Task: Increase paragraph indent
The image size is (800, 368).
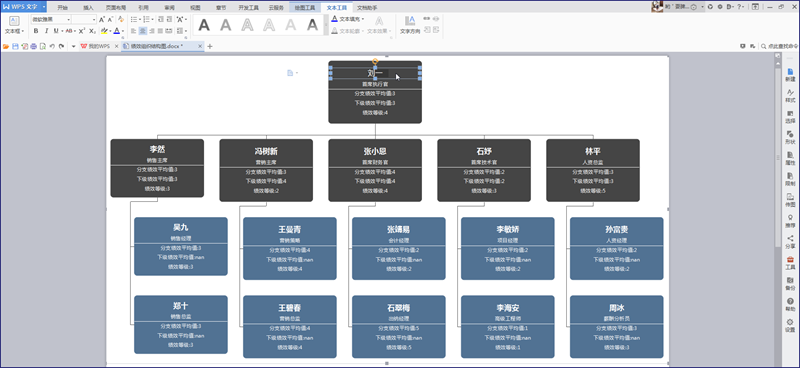Action: click(169, 19)
